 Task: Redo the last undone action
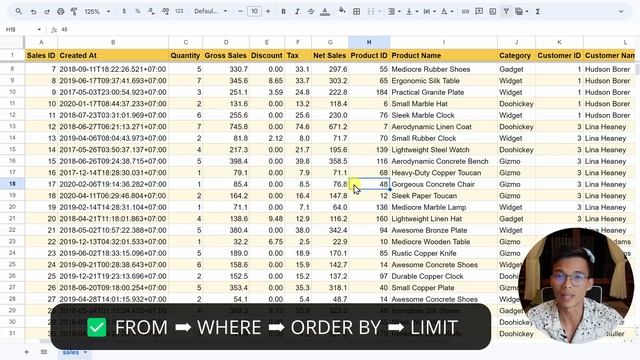pos(47,11)
